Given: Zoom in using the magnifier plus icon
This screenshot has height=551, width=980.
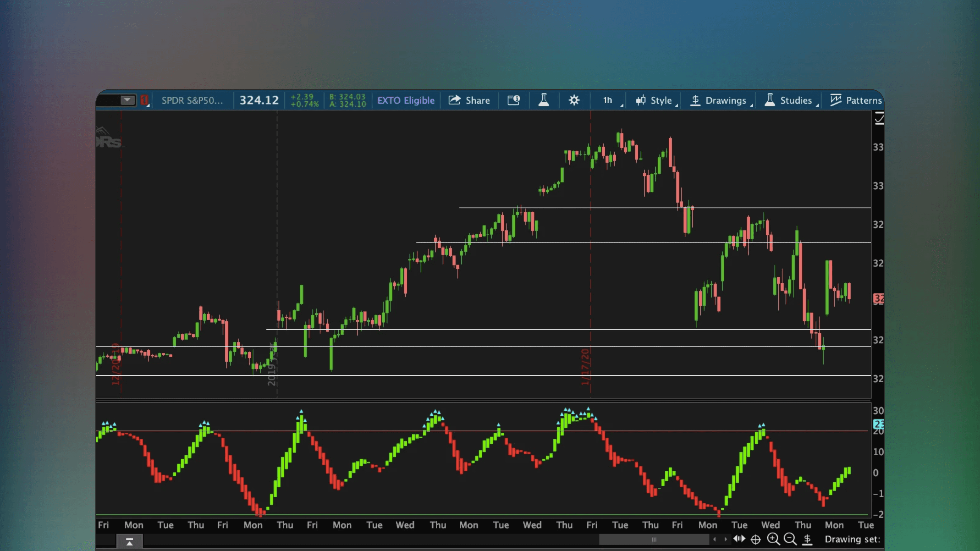Looking at the screenshot, I should coord(773,539).
